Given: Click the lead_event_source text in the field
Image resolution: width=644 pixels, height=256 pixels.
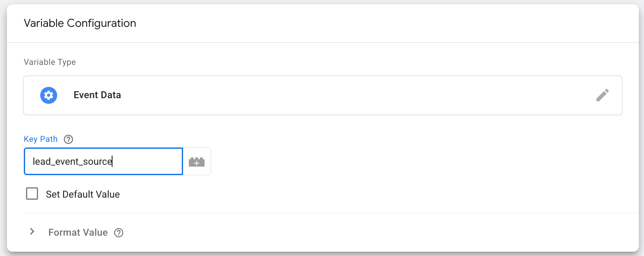Looking at the screenshot, I should point(72,162).
